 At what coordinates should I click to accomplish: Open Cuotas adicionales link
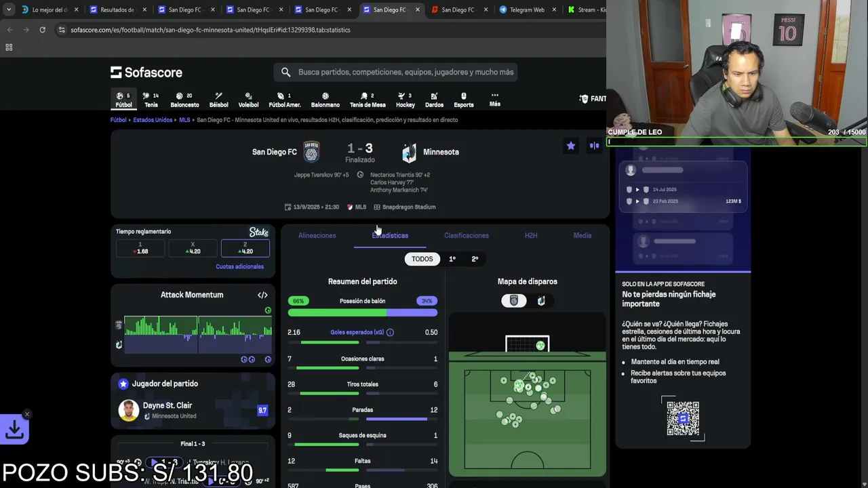pos(239,266)
